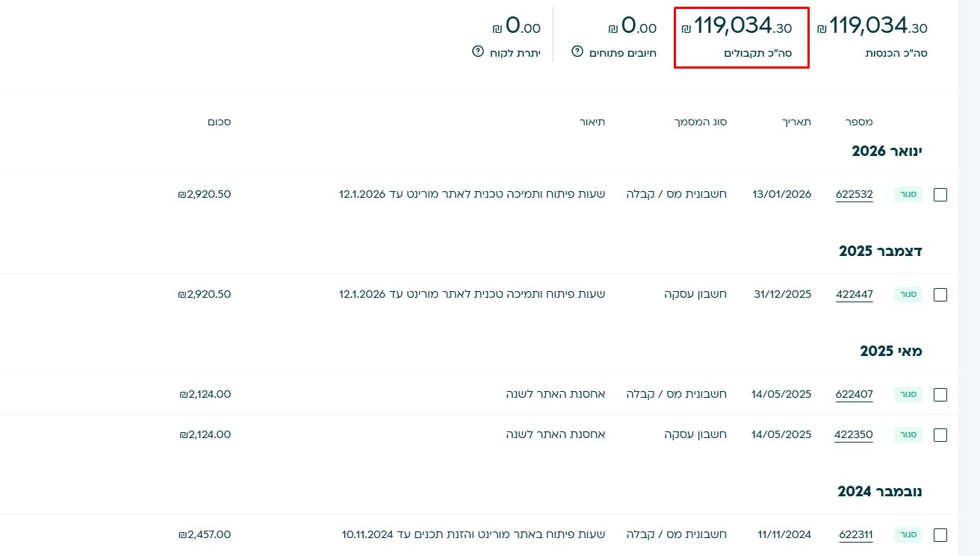Click the סכום column header

point(219,122)
